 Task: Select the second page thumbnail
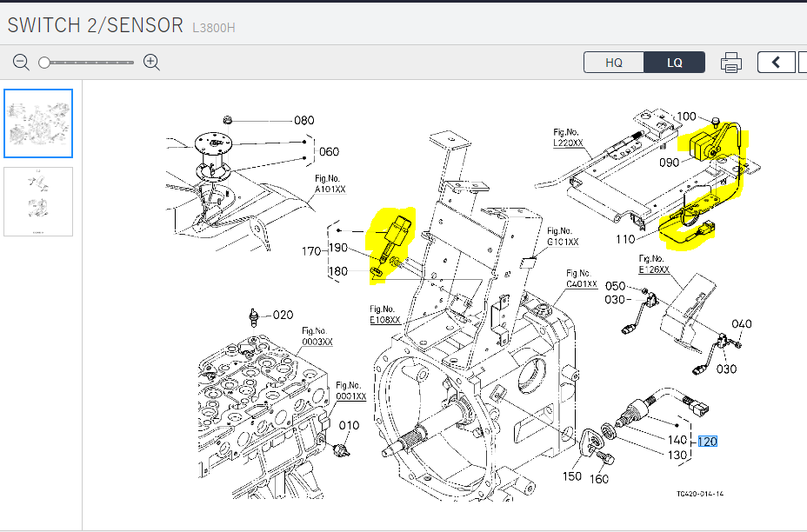pyautogui.click(x=38, y=202)
